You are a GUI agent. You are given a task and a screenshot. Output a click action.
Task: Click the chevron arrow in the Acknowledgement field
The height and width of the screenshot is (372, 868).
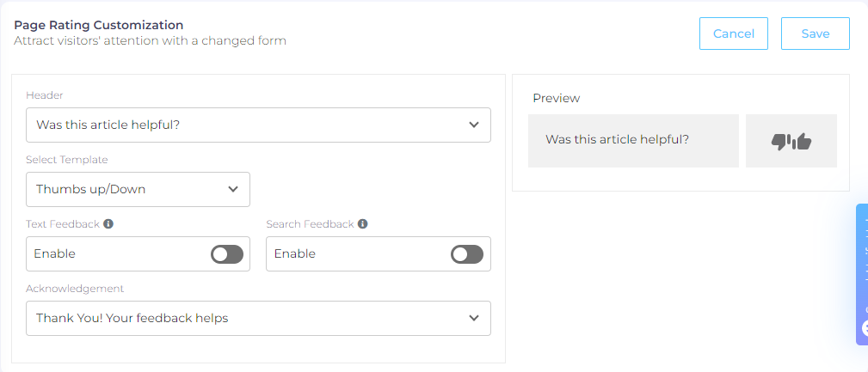[474, 318]
